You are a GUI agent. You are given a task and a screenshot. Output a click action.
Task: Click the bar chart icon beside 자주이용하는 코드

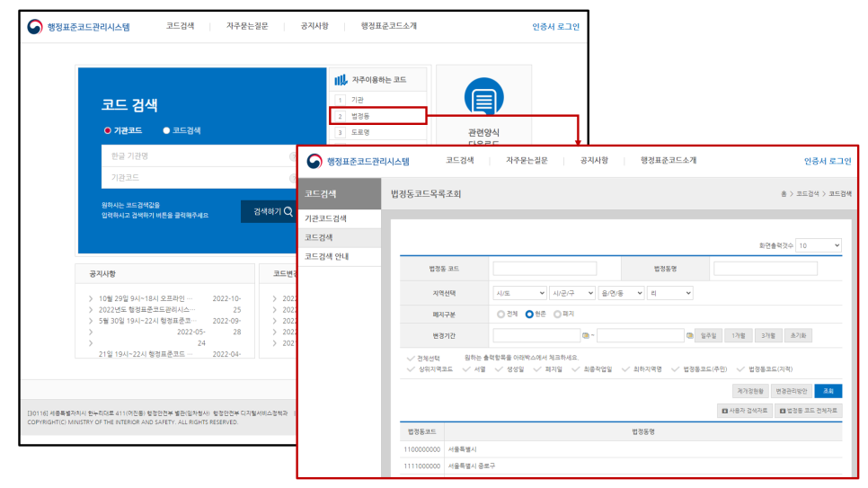[x=341, y=80]
